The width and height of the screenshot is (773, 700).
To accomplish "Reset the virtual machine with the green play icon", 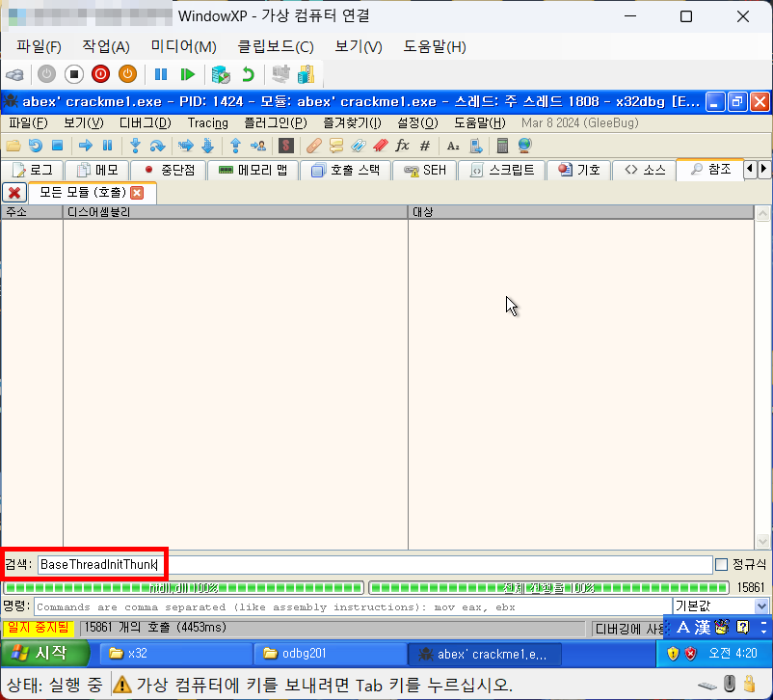I will pos(187,74).
